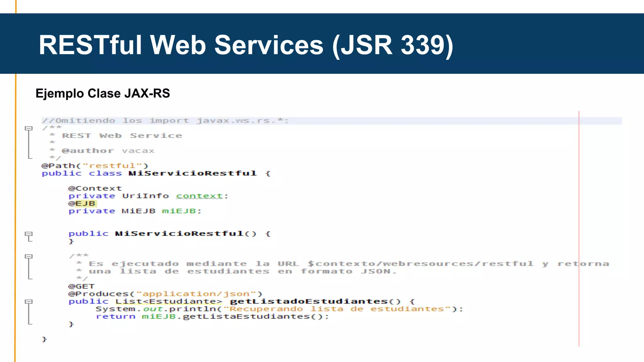Click the comment line starting 'Es ejecutado mediante la URL'
This screenshot has height=362, width=644.
(x=349, y=264)
